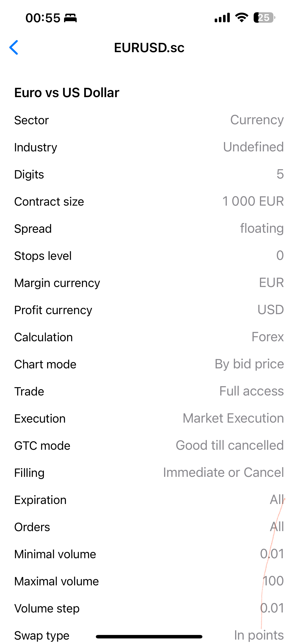The width and height of the screenshot is (298, 644).
Task: Tap the home indicator bar at bottom
Action: [x=149, y=637]
